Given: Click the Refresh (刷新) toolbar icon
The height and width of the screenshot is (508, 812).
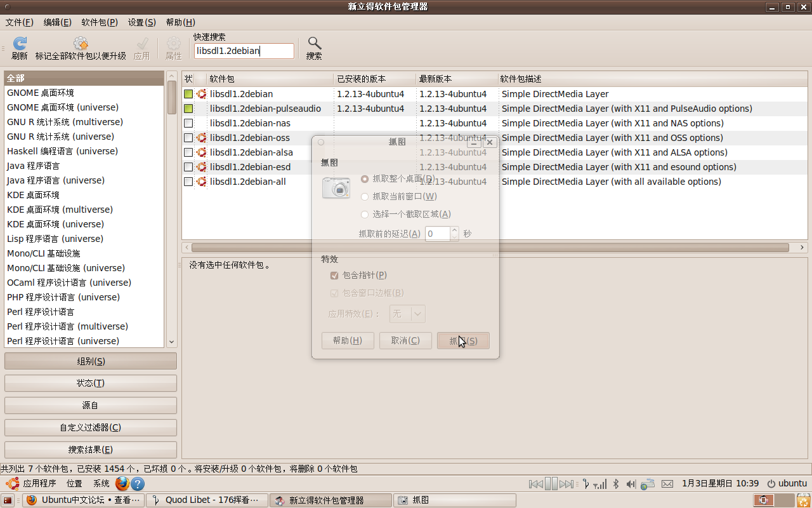Looking at the screenshot, I should coord(20,43).
